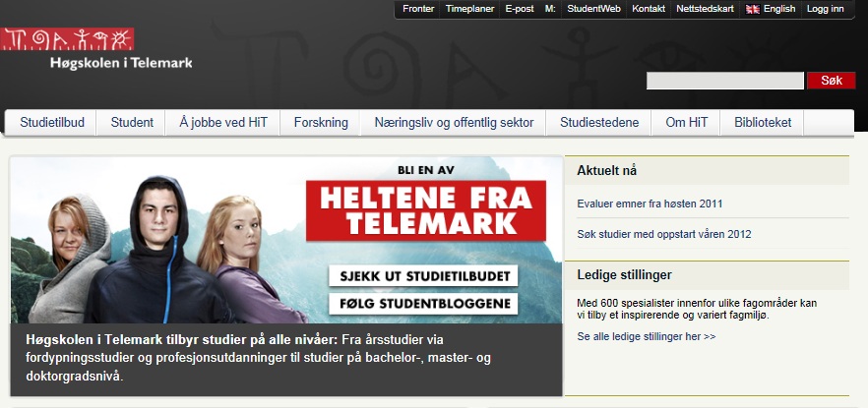The width and height of the screenshot is (868, 408).
Task: Open StudentWeb from the top bar
Action: point(590,9)
